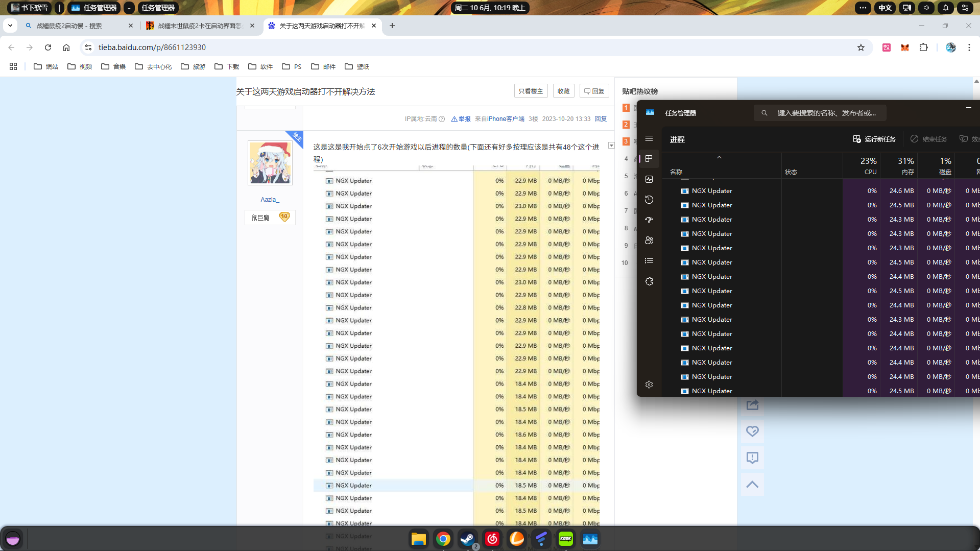Click the pink extension icon in Chrome toolbar
Viewport: 980px width, 551px height.
(887, 47)
